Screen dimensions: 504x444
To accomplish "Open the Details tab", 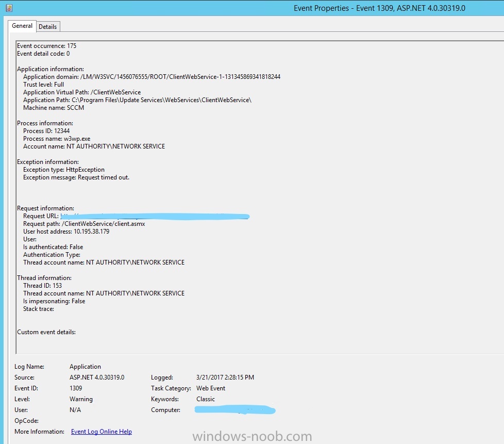I will (x=48, y=27).
